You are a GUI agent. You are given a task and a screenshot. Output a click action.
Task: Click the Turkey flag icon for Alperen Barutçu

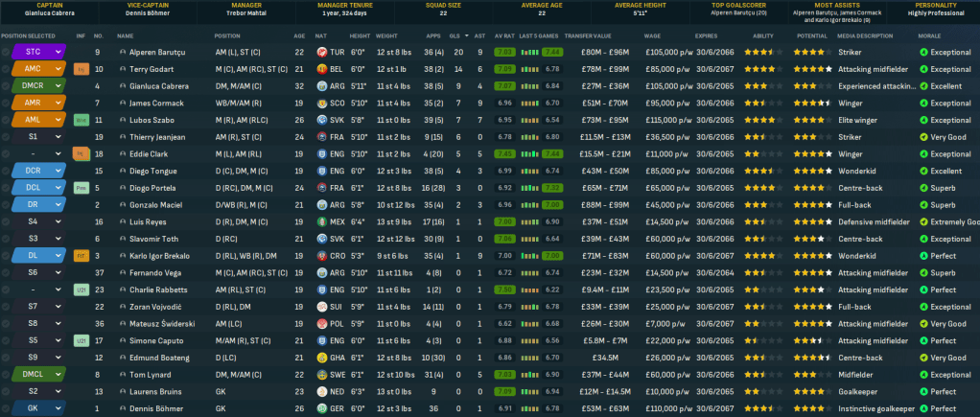321,53
